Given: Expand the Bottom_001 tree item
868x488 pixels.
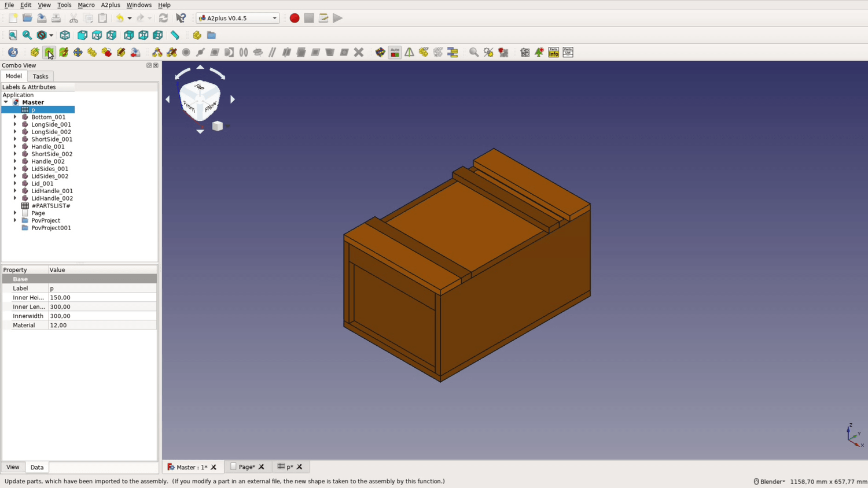Looking at the screenshot, I should click(15, 117).
